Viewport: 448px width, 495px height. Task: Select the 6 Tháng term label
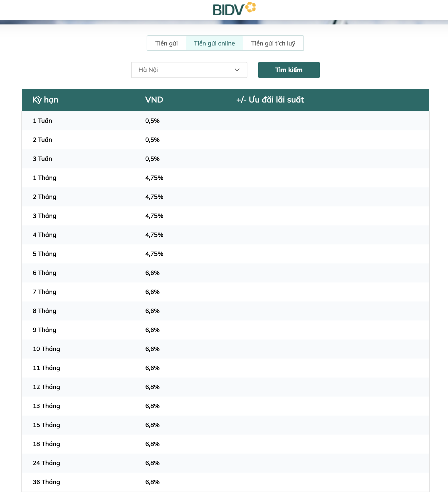[44, 273]
